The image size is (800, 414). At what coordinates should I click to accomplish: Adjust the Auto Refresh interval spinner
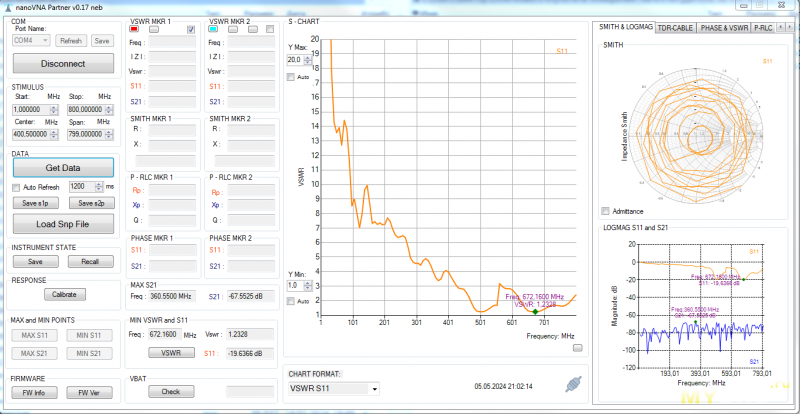tap(98, 186)
